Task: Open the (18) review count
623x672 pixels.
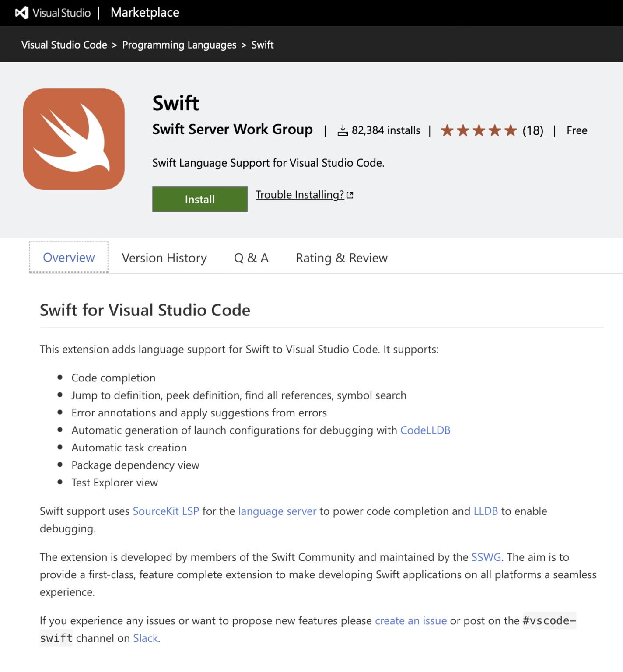Action: point(533,130)
